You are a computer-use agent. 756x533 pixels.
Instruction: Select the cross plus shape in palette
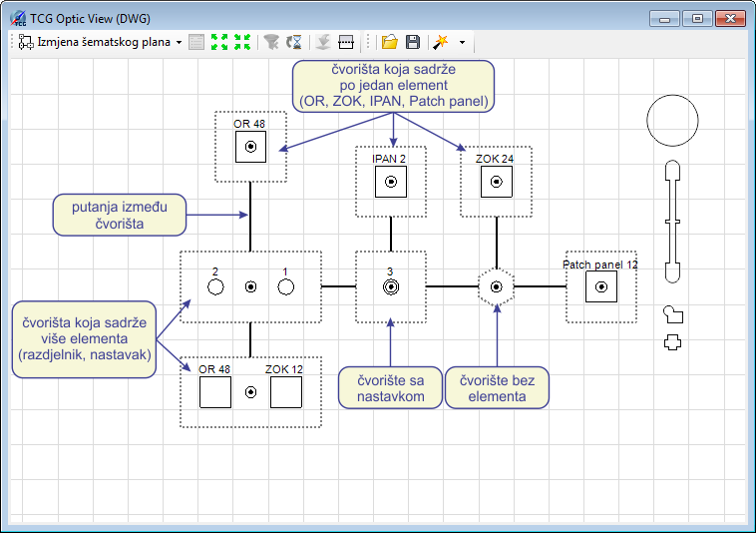coord(672,342)
